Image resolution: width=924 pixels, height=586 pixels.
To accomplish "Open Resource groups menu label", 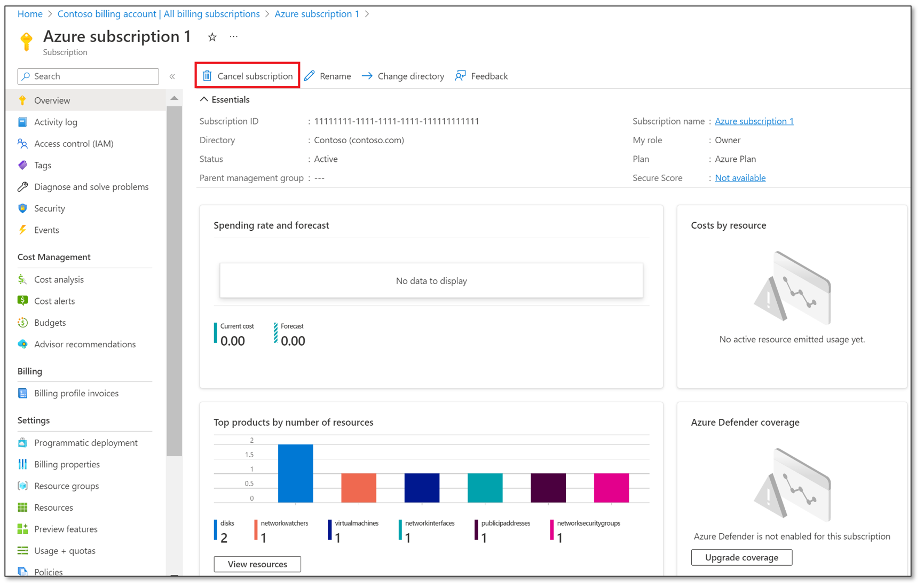I will click(x=66, y=486).
